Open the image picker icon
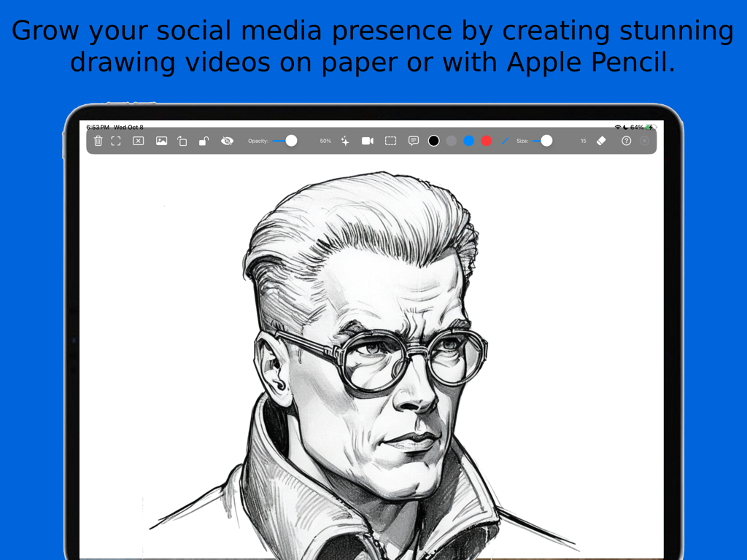747x560 pixels. pos(161,141)
